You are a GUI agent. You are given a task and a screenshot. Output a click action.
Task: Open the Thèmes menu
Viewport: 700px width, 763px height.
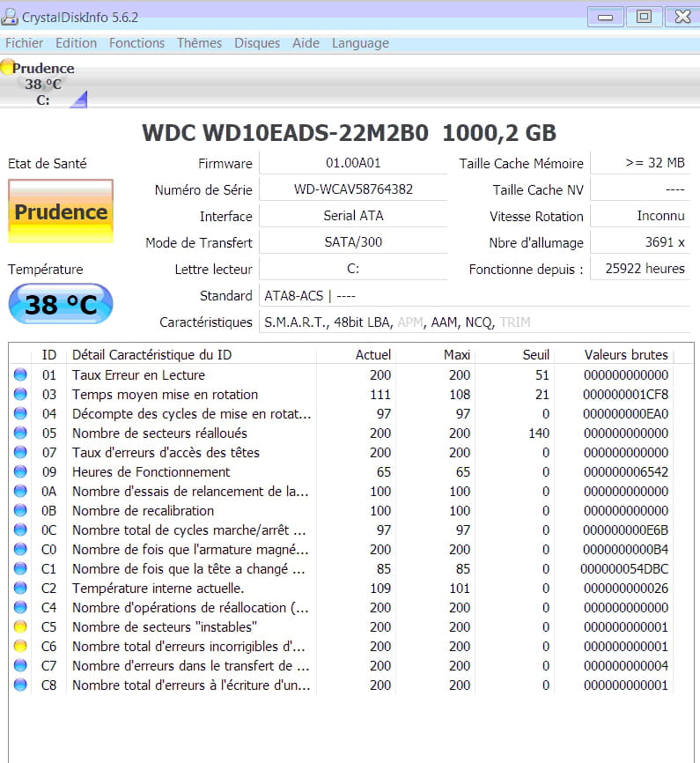[x=199, y=43]
